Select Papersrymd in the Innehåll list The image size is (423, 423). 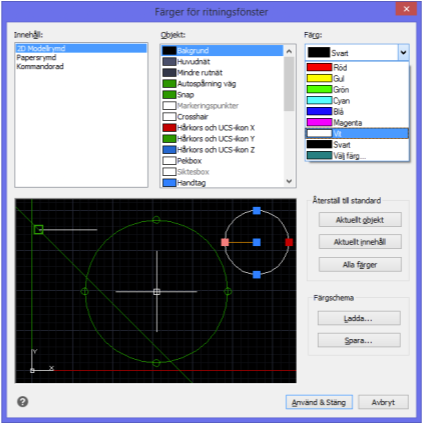point(36,57)
